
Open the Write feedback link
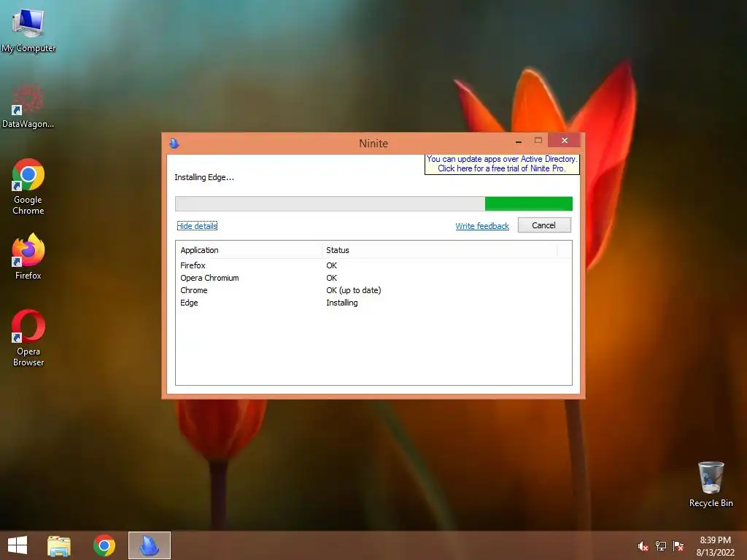(x=482, y=226)
